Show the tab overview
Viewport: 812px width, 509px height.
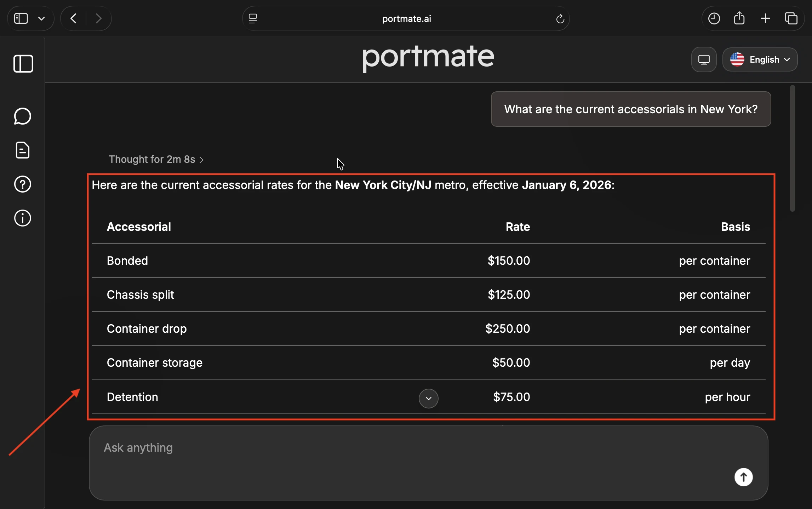click(x=791, y=18)
